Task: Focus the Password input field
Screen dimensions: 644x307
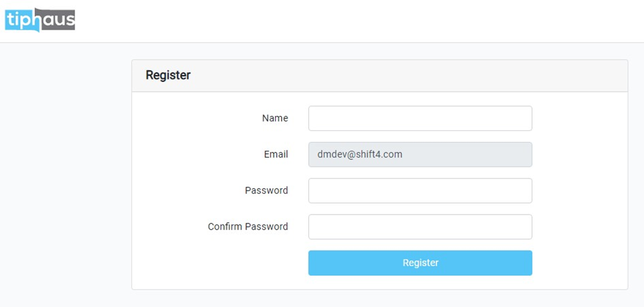Action: pyautogui.click(x=420, y=191)
